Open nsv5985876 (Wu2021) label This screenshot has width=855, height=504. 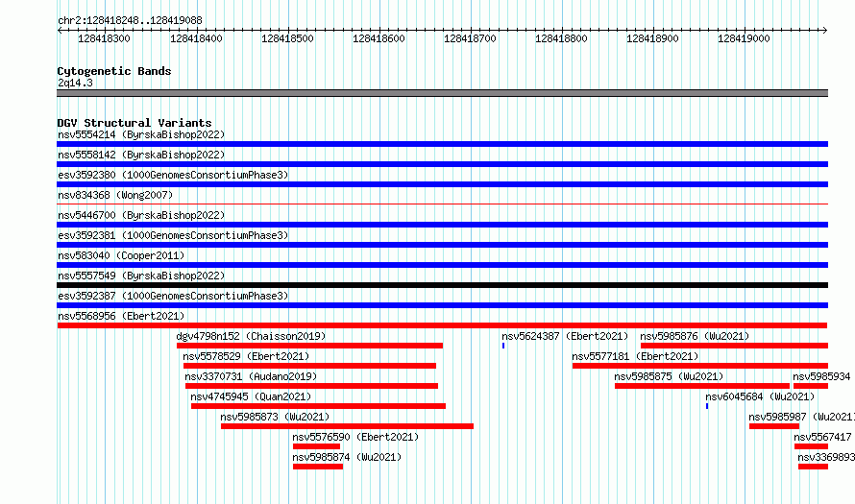pos(695,336)
